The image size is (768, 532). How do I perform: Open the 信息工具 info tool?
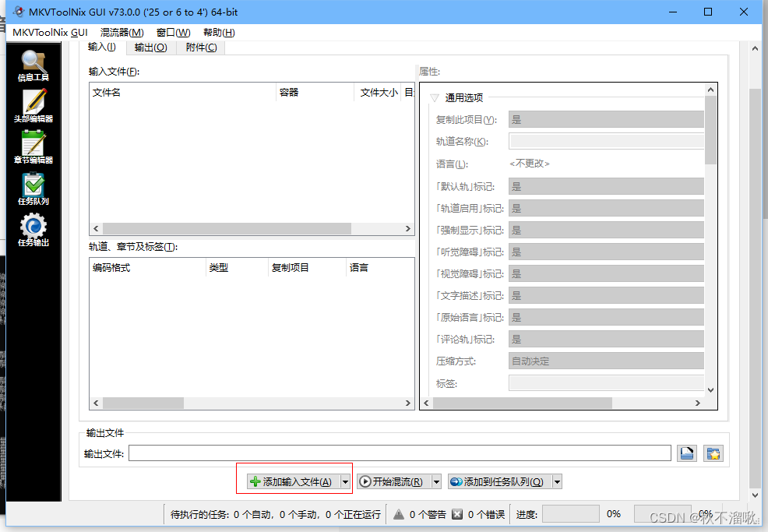click(33, 65)
